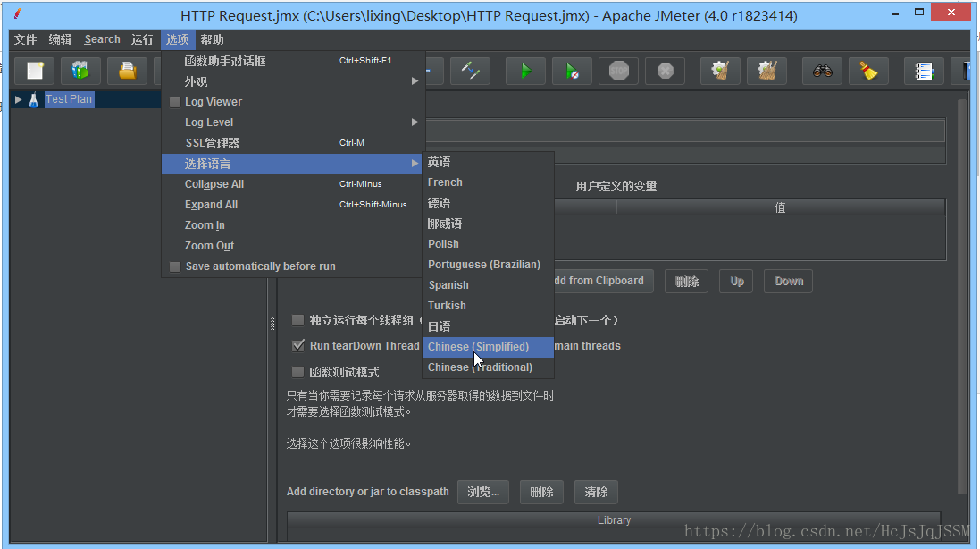Image resolution: width=980 pixels, height=549 pixels.
Task: Select 德语 language
Action: pyautogui.click(x=488, y=203)
